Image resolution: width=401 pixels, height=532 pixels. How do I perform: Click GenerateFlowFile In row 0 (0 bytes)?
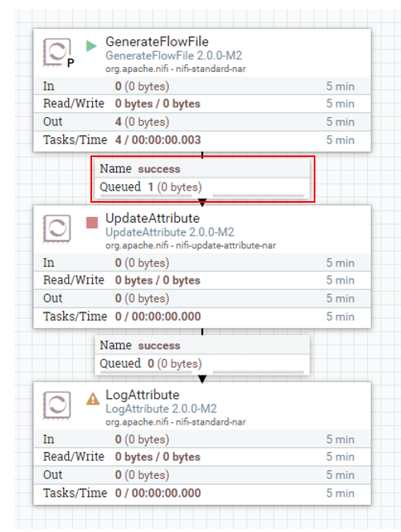point(203,86)
